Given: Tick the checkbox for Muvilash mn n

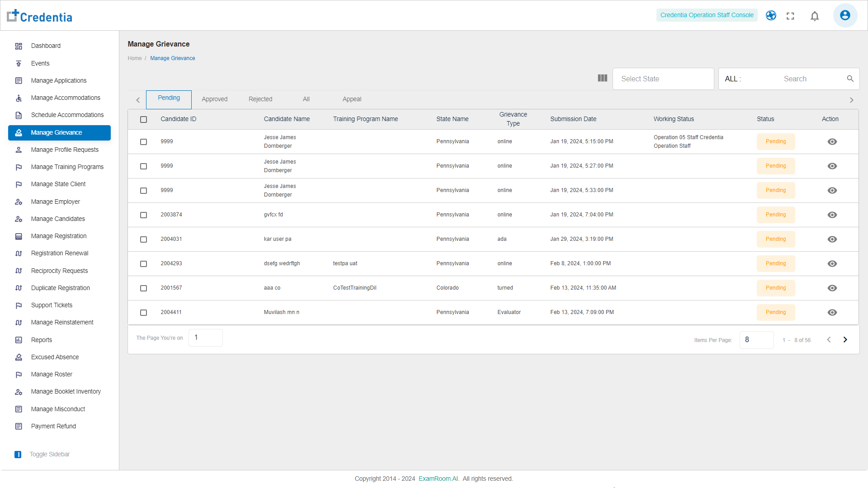Looking at the screenshot, I should [x=143, y=313].
